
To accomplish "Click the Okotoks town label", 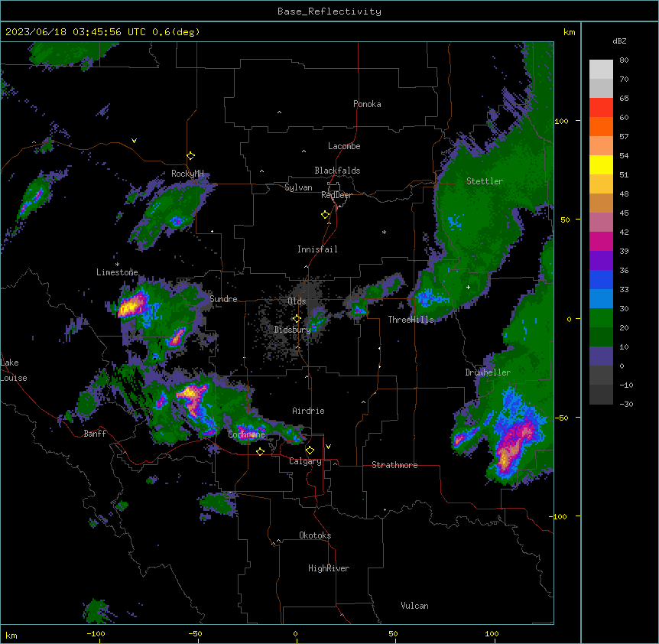I will click(315, 535).
